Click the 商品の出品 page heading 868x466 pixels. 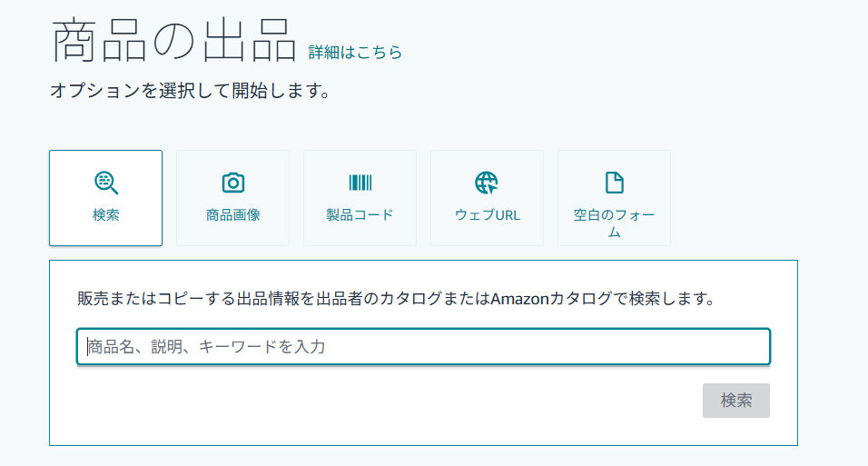pos(174,41)
